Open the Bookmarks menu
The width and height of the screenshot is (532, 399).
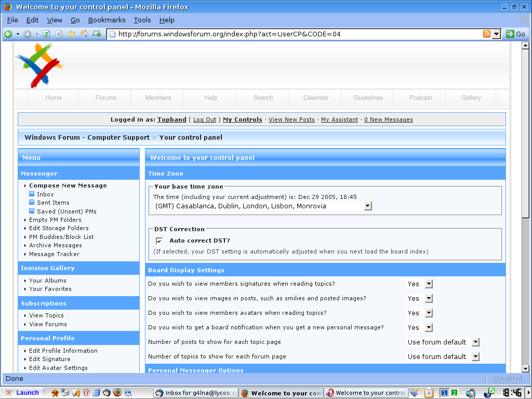(107, 20)
